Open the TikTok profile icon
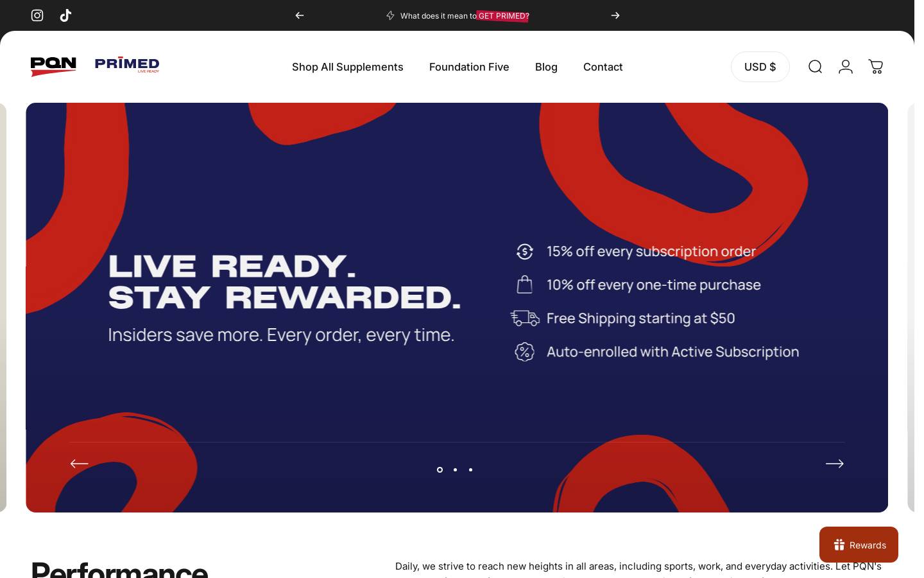The width and height of the screenshot is (924, 578). tap(65, 15)
